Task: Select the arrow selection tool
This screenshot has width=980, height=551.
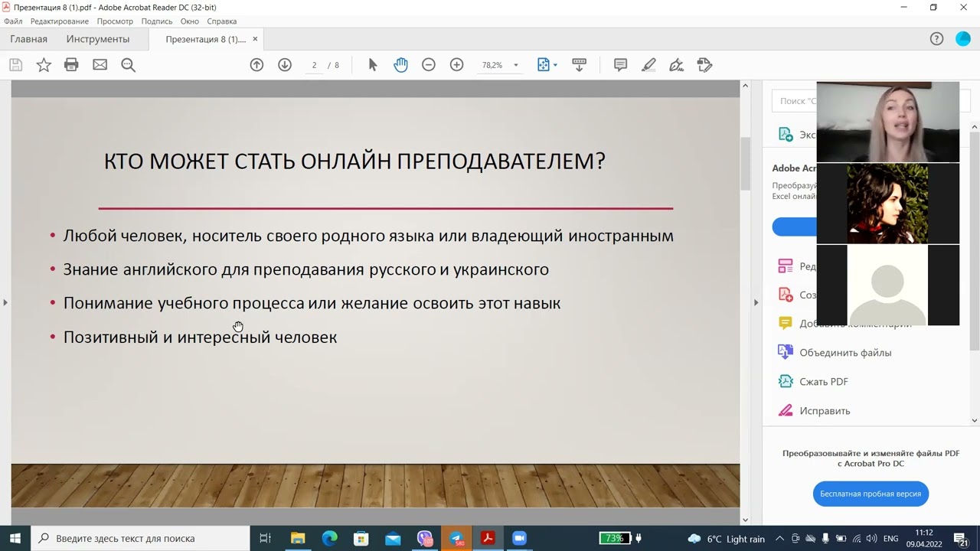Action: [x=373, y=65]
